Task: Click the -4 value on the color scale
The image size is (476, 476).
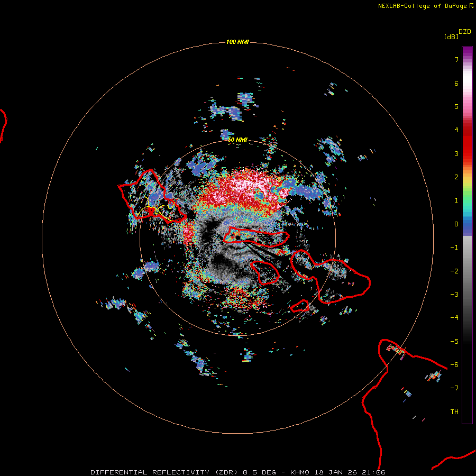Action: pos(454,317)
